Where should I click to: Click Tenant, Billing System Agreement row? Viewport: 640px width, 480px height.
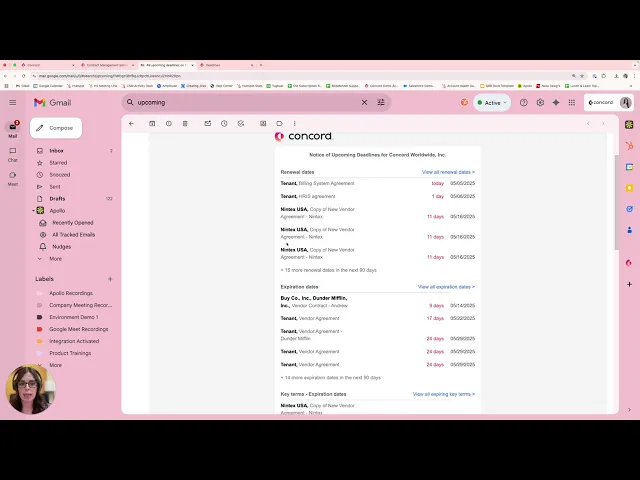pos(378,184)
